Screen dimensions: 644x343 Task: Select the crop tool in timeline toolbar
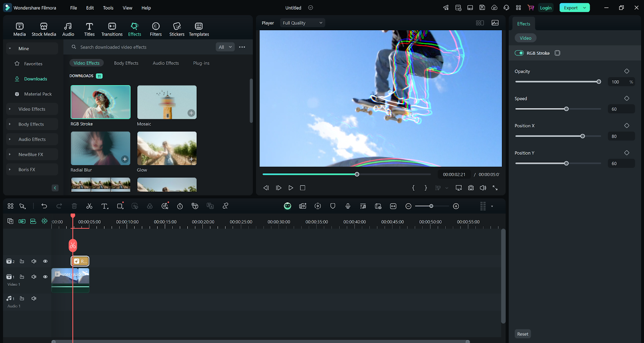pos(120,206)
